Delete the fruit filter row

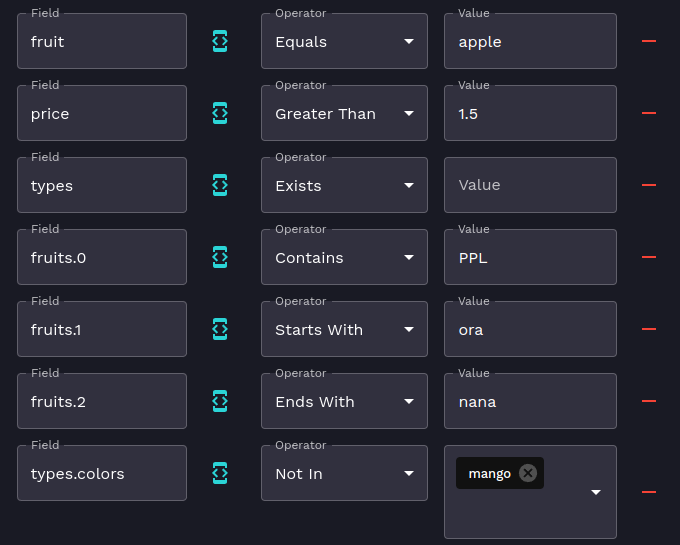649,41
